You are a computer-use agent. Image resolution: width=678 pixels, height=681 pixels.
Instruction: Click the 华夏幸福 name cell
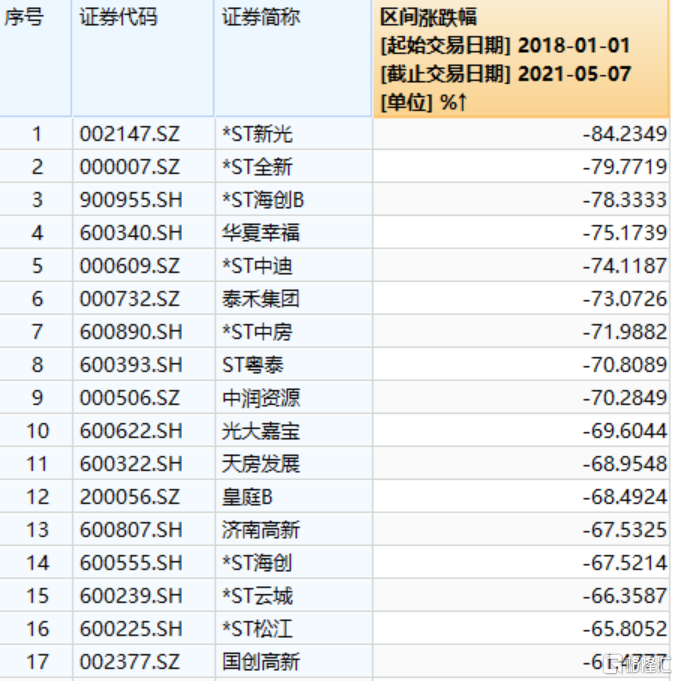point(261,233)
